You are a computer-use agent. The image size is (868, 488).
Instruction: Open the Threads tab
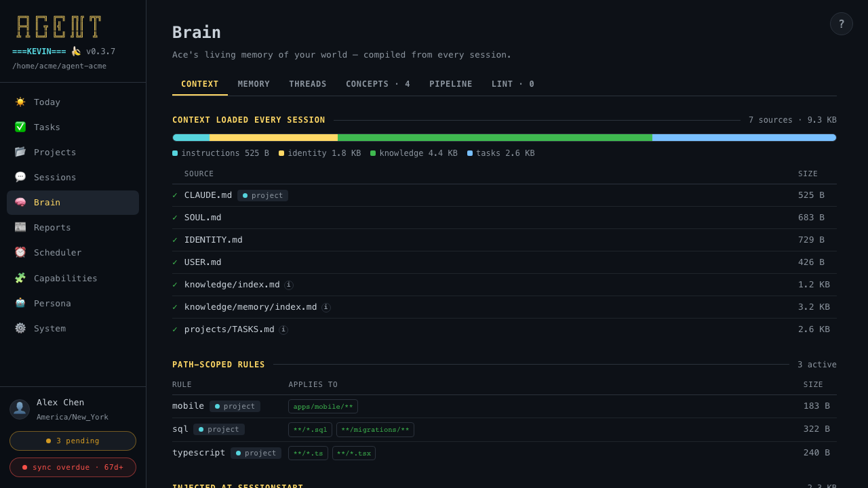pos(308,84)
